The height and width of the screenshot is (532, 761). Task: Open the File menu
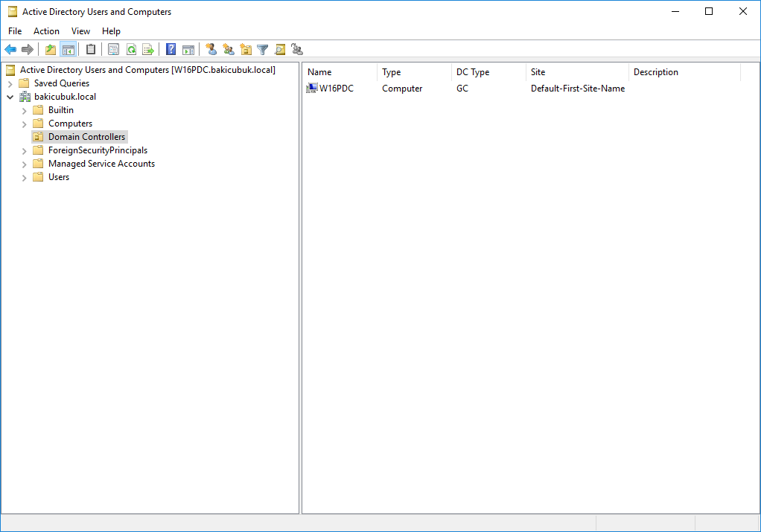click(15, 31)
